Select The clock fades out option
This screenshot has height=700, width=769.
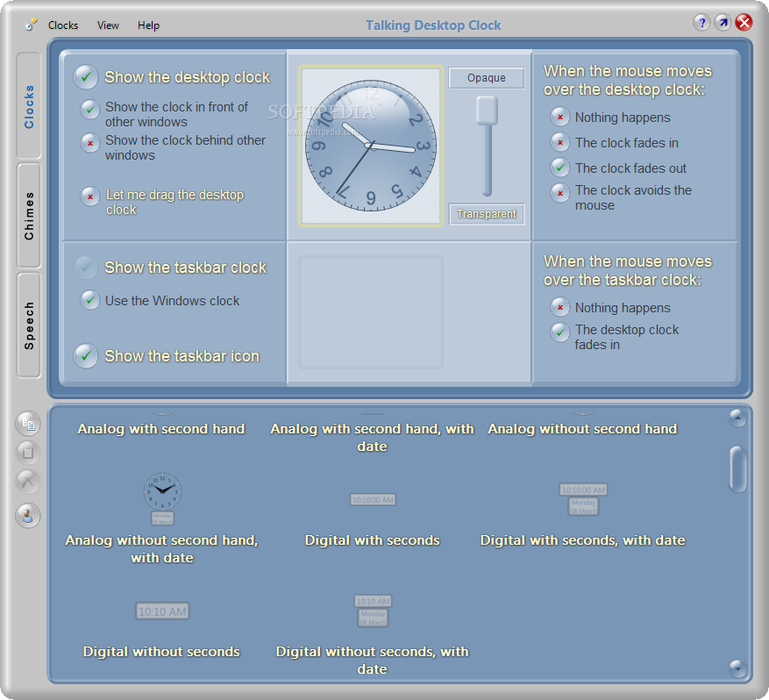coord(560,168)
